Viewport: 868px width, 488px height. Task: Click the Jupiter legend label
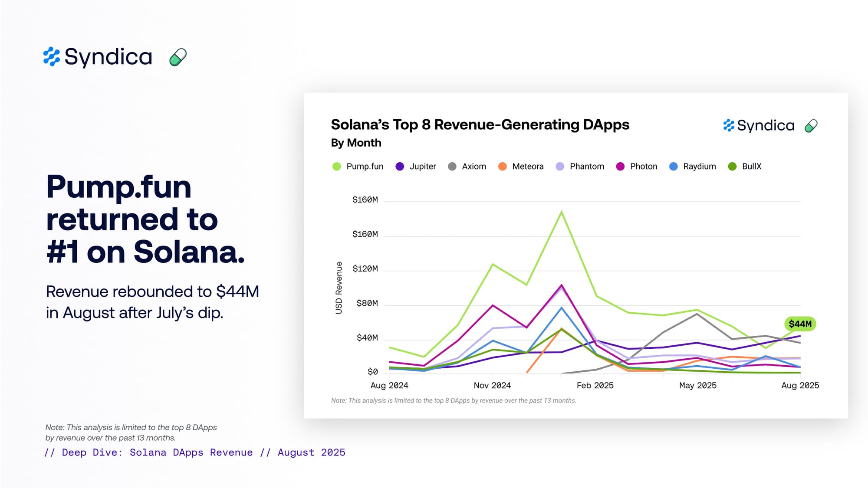point(423,167)
